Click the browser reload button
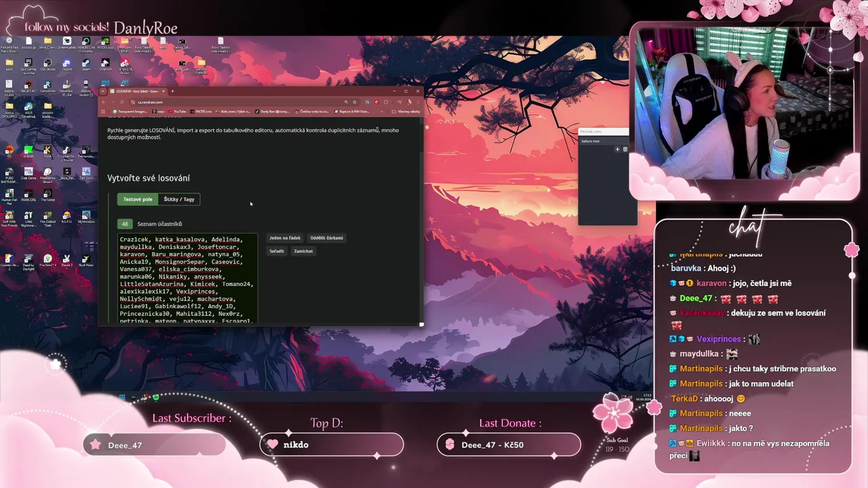 122,102
